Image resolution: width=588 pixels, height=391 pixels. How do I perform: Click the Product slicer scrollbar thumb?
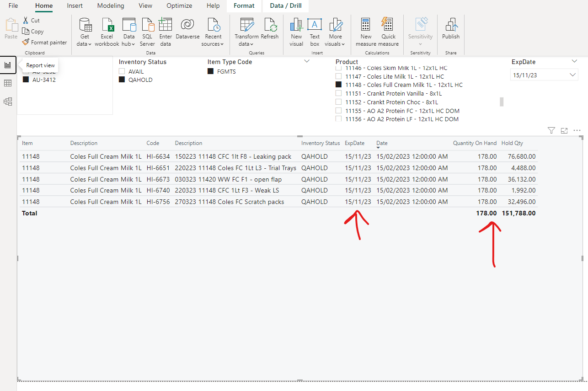coord(502,102)
